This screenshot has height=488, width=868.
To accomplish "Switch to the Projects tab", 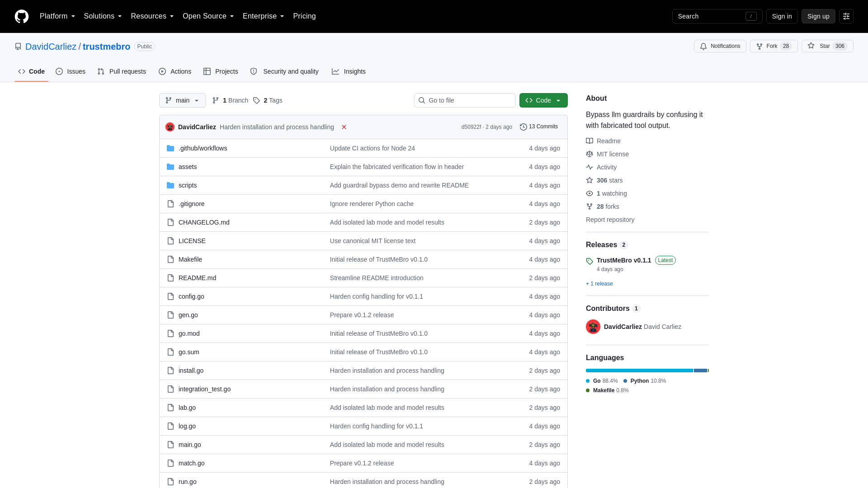I will coord(221,71).
